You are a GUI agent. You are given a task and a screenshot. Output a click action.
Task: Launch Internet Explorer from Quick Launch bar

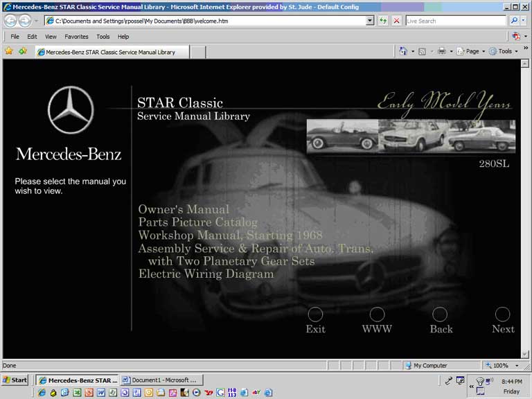[x=42, y=393]
